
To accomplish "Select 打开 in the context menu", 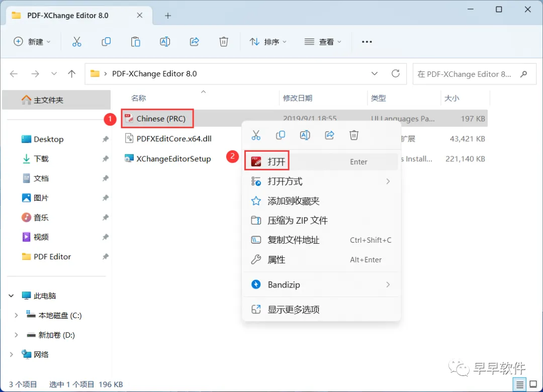I will pyautogui.click(x=321, y=162).
